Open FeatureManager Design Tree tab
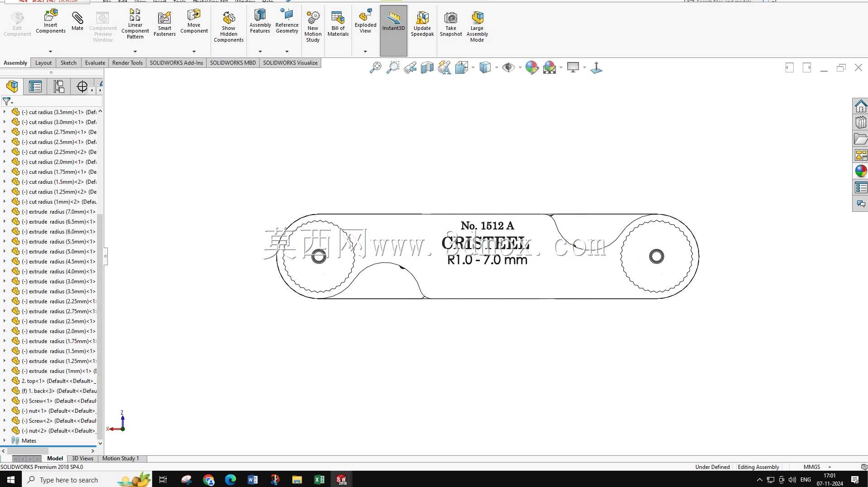 (x=12, y=86)
